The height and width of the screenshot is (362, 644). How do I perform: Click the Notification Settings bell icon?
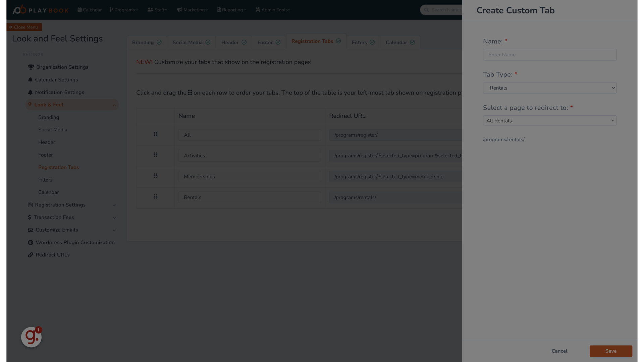tap(30, 92)
